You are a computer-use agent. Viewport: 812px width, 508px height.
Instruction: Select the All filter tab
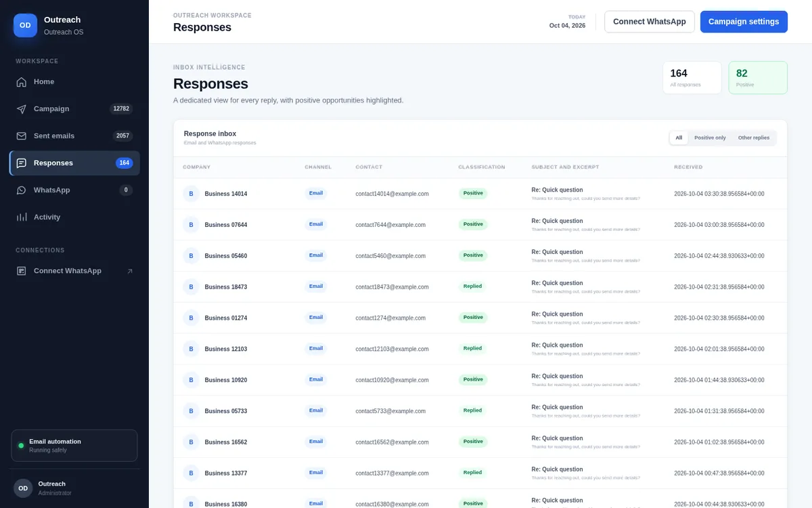[x=679, y=138]
